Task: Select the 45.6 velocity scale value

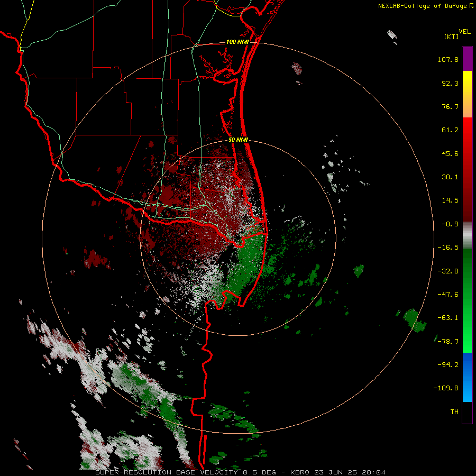Action: (450, 153)
